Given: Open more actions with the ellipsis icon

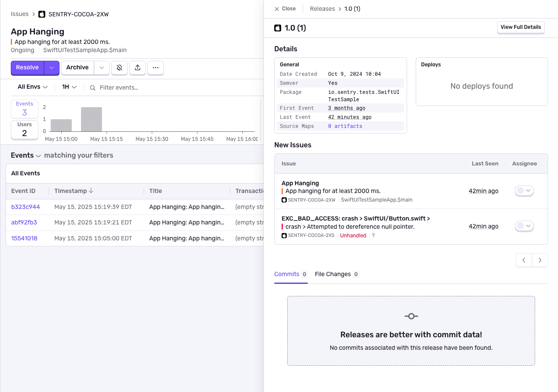Looking at the screenshot, I should [156, 68].
